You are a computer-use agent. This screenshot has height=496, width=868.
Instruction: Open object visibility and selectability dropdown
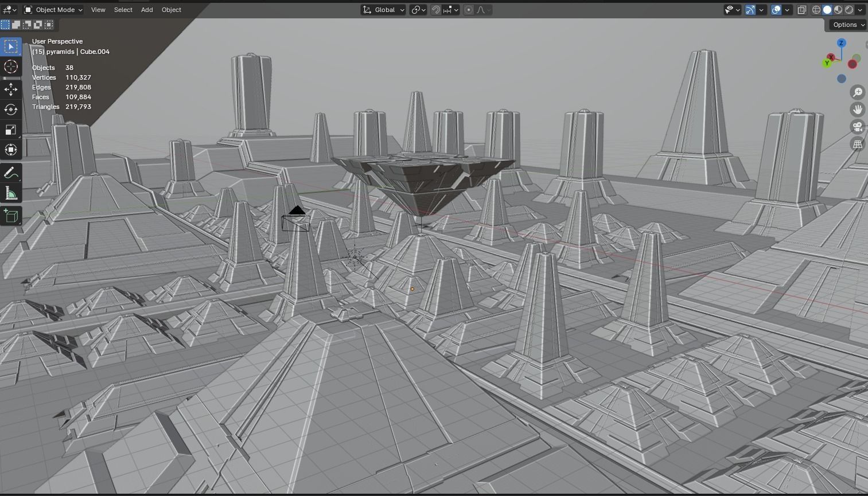click(732, 10)
